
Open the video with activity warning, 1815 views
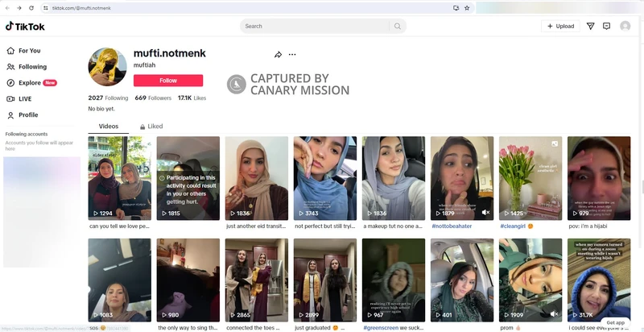tap(188, 178)
